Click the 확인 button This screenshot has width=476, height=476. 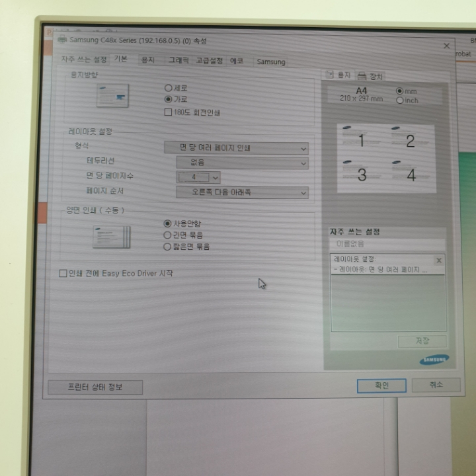coord(381,385)
